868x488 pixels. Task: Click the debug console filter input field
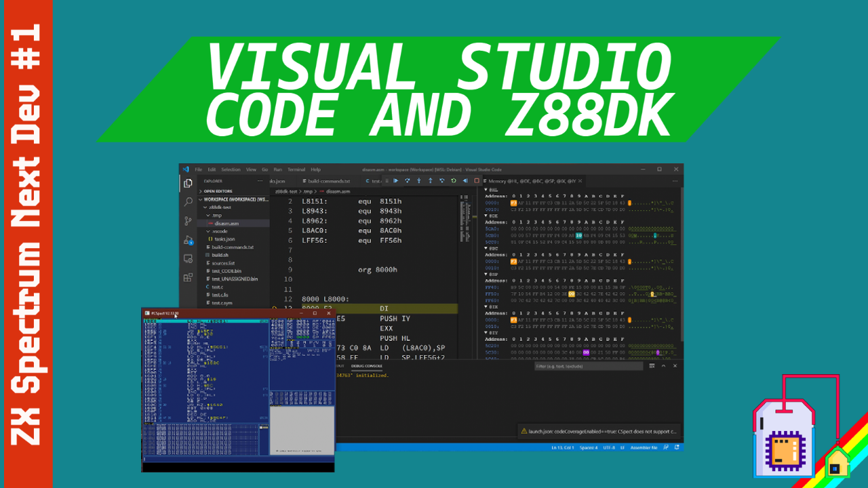[587, 366]
